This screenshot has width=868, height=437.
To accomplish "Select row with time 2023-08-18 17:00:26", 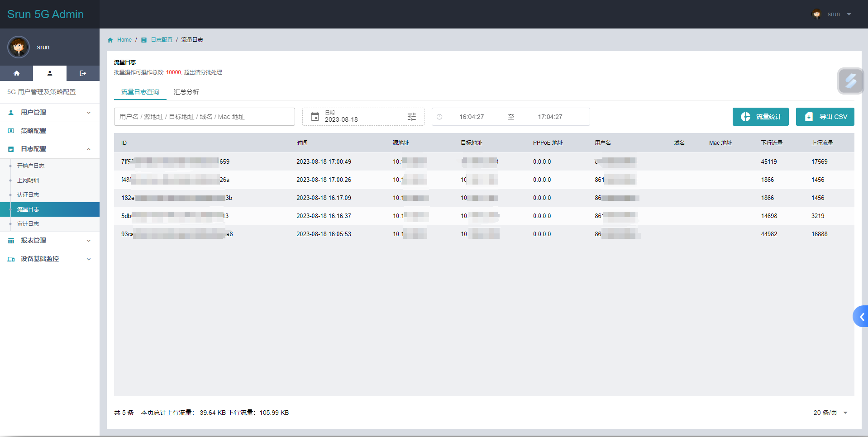I will coord(484,180).
